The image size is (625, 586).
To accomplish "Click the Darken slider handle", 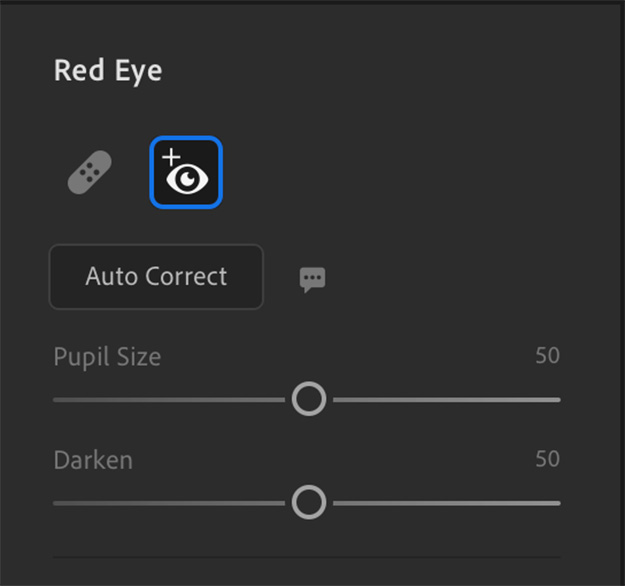I will coord(309,502).
